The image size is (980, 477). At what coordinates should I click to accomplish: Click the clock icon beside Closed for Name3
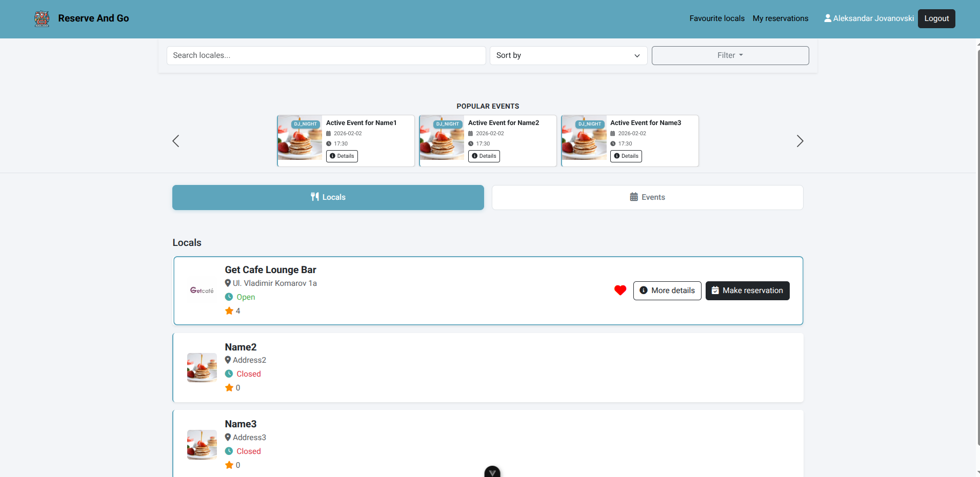coord(229,451)
